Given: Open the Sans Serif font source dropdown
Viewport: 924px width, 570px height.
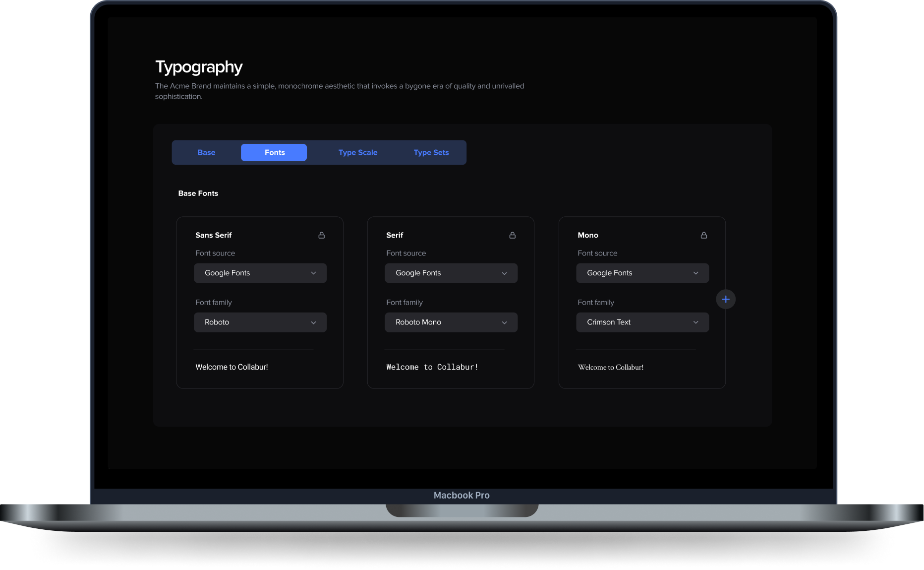Looking at the screenshot, I should click(260, 273).
